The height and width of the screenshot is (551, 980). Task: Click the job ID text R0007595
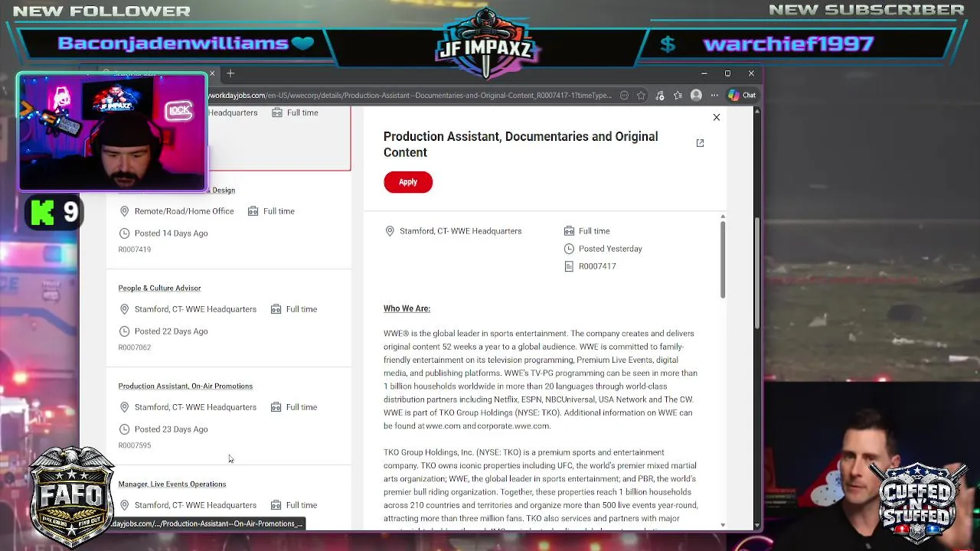(135, 445)
